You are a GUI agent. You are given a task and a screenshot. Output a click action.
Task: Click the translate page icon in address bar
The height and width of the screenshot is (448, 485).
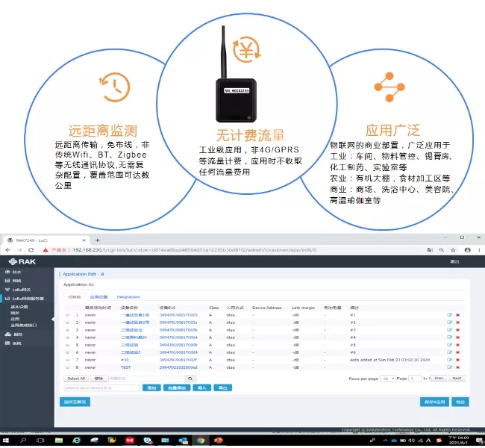click(x=430, y=250)
